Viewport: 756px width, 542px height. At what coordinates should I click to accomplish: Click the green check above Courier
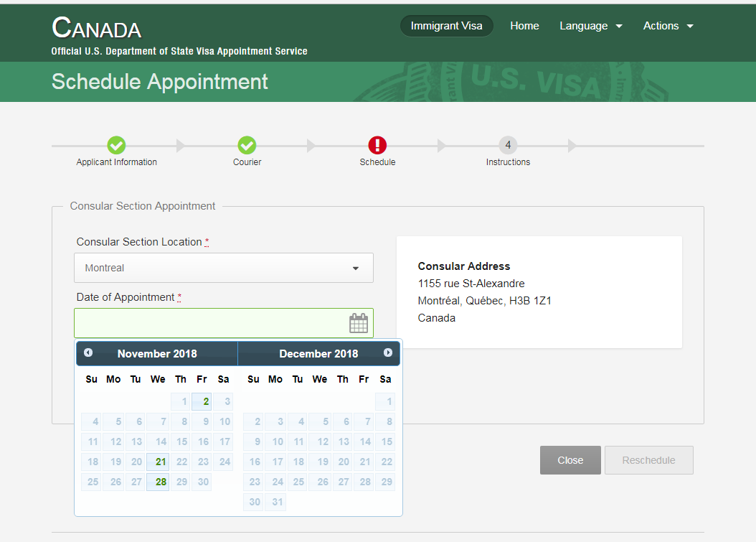[247, 145]
